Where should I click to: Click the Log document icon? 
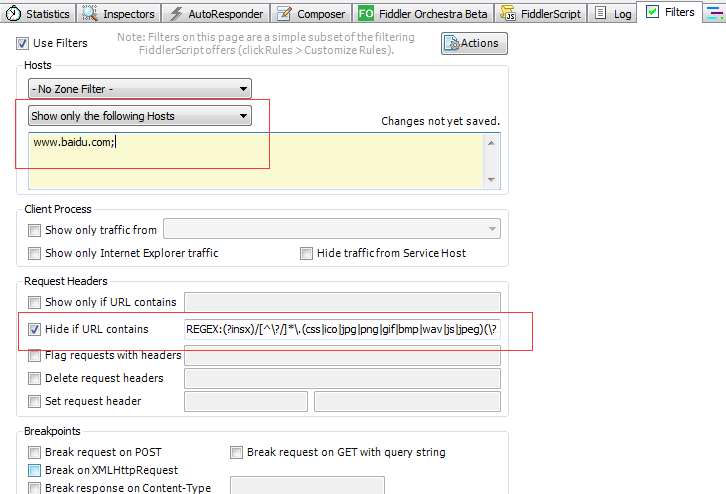pos(601,13)
